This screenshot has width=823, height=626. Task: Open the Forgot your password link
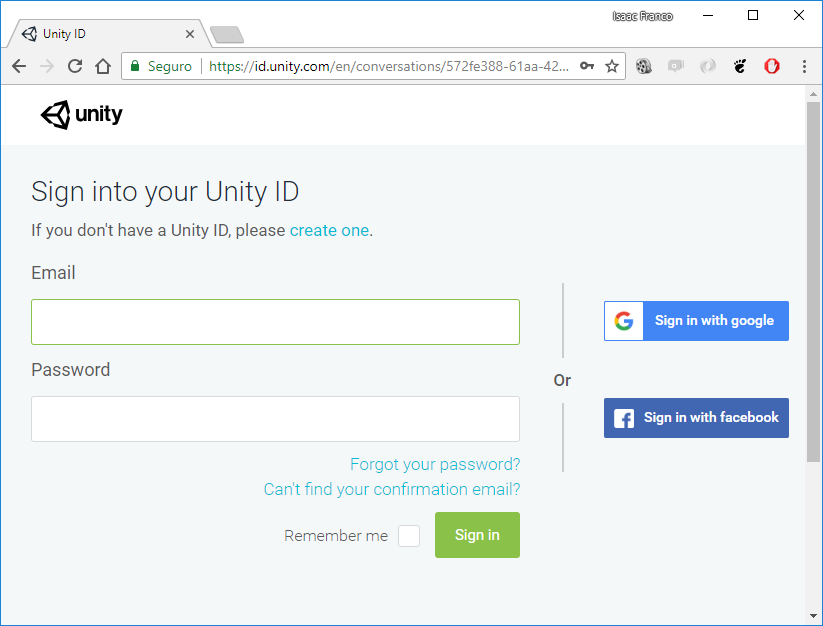tap(435, 464)
